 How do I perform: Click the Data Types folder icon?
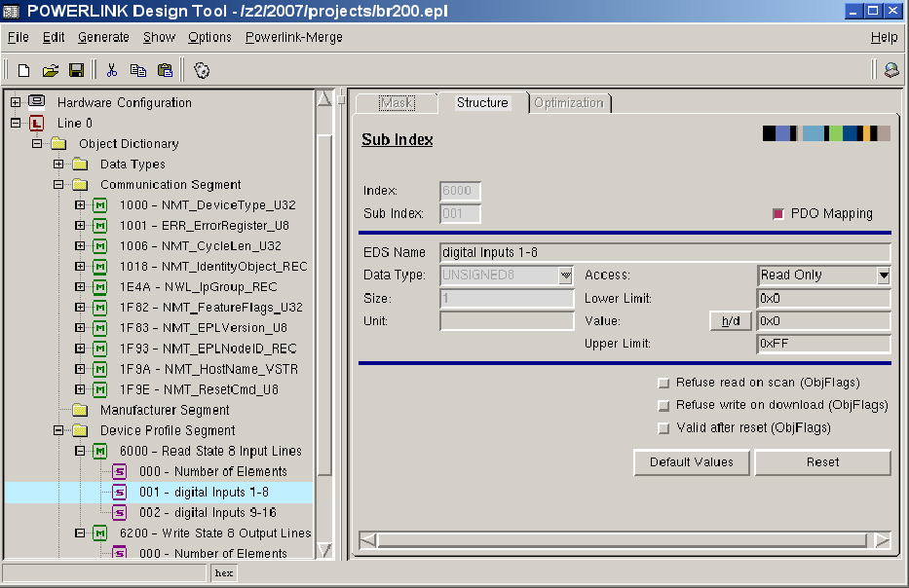80,164
